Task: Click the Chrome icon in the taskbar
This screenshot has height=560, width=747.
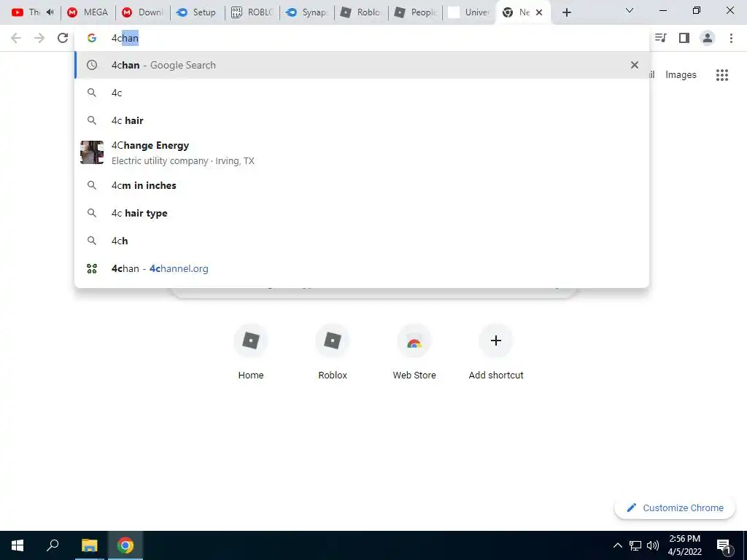Action: pos(125,545)
